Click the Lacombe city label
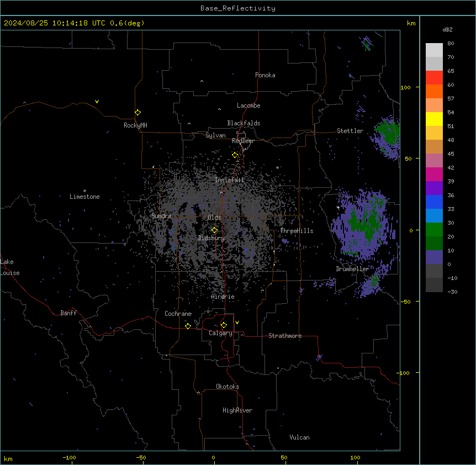This screenshot has height=465, width=476. [248, 105]
